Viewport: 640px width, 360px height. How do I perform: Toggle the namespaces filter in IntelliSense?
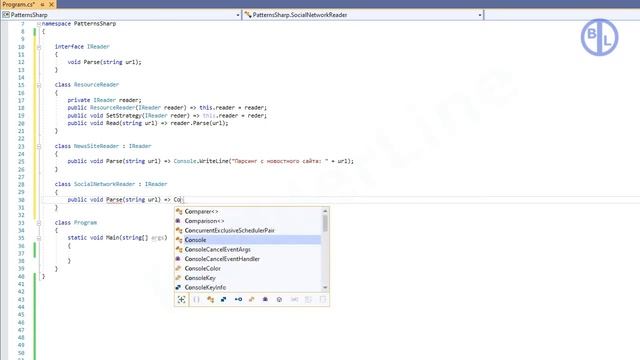point(196,300)
